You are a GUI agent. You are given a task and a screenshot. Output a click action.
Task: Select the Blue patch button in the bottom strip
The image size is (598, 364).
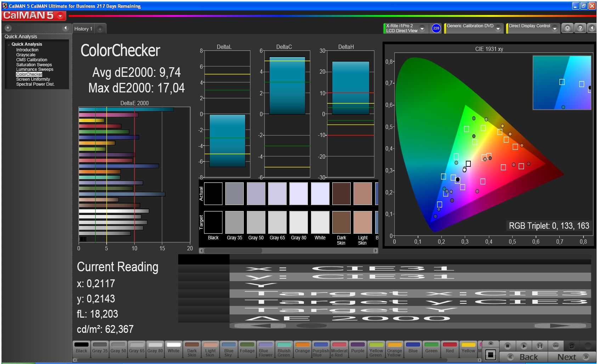point(413,349)
